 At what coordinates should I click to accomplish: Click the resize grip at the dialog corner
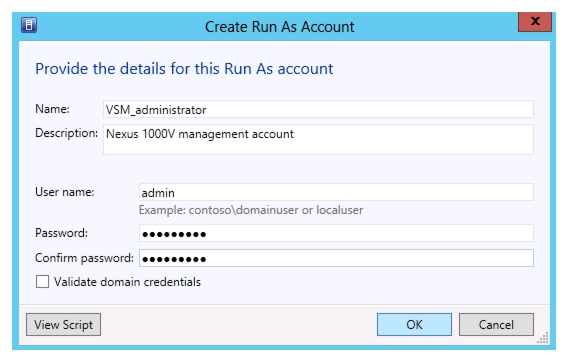coord(543,338)
